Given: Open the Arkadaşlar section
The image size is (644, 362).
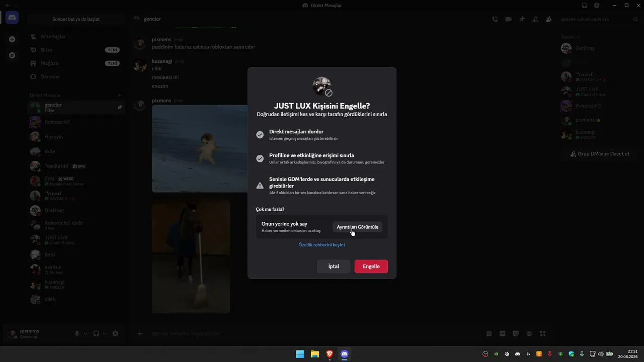Looking at the screenshot, I should tap(76, 37).
